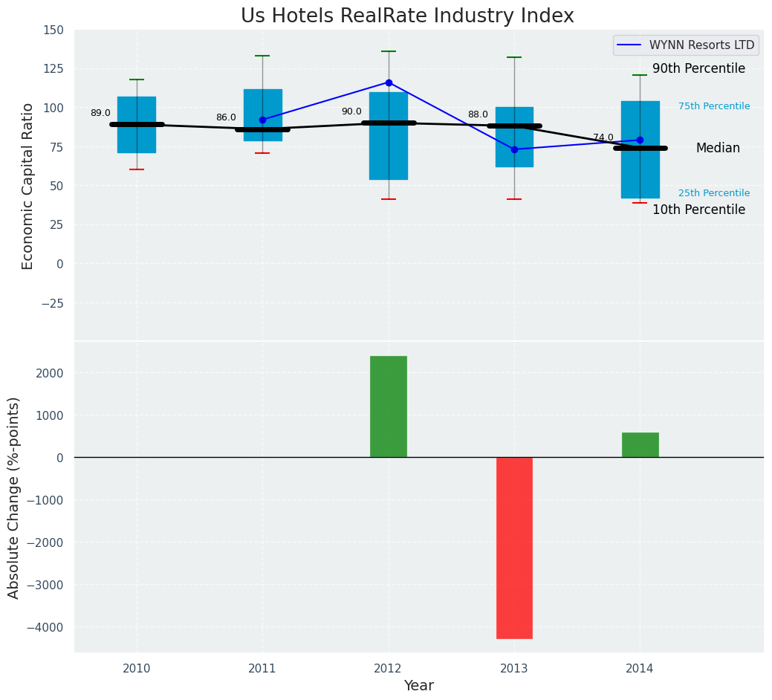Click the 74.0 median value label
This screenshot has width=772, height=700.
point(603,138)
